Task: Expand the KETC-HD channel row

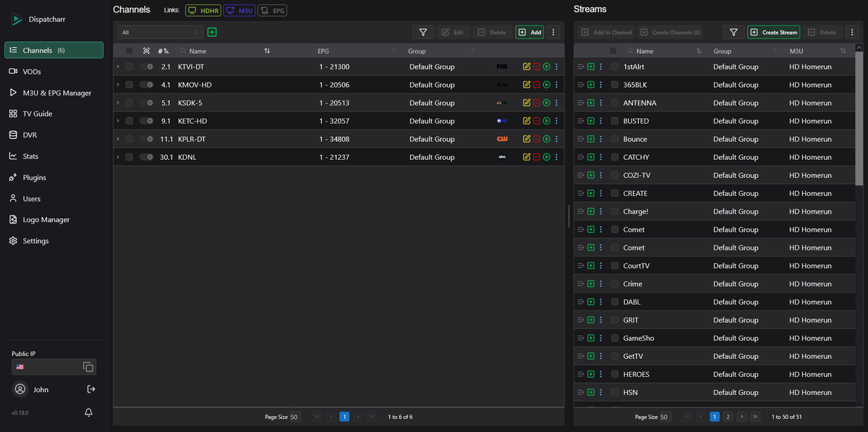Action: point(118,121)
